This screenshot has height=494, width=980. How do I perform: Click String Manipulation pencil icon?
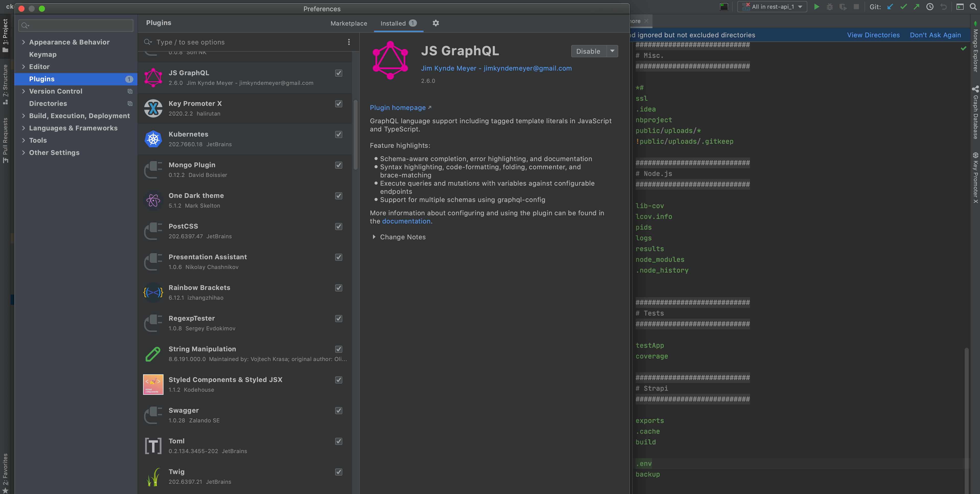click(153, 354)
